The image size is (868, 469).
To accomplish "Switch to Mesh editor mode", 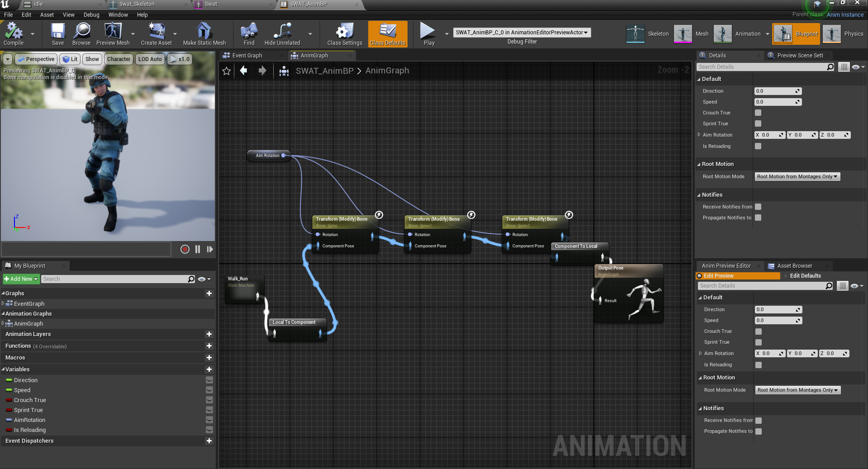I will (x=692, y=34).
